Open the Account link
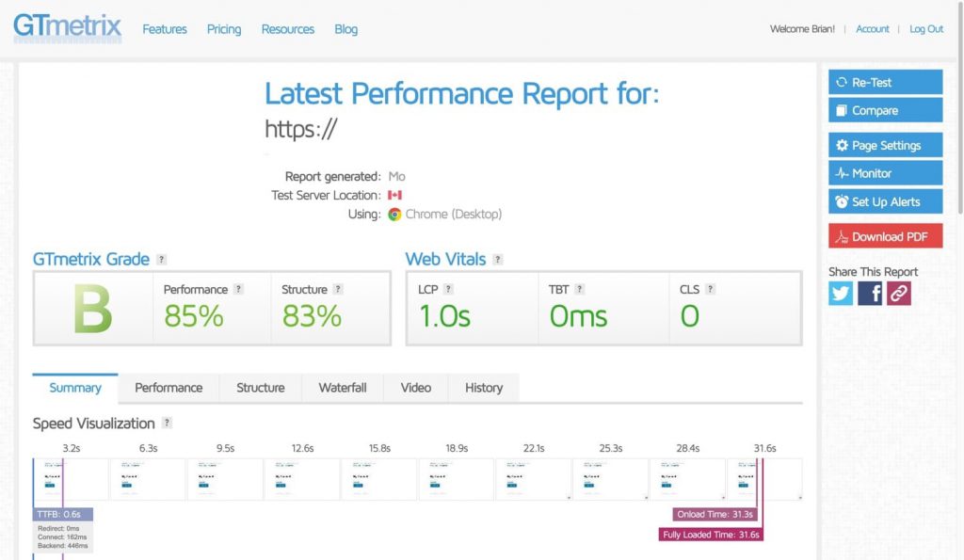Screen dimensions: 964x560 click(873, 29)
